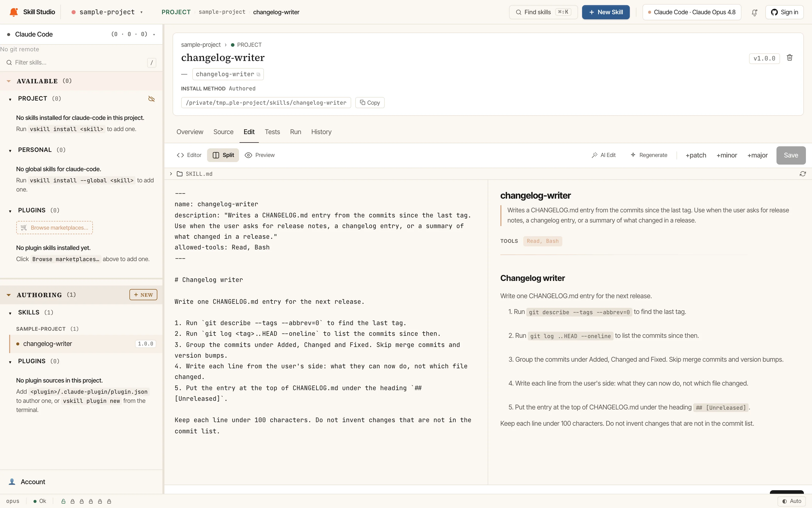Collapse the PROJECT (0) group

point(10,99)
